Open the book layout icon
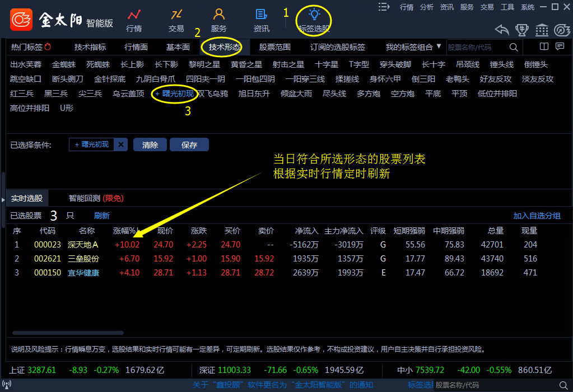The height and width of the screenshot is (392, 573). coord(543,46)
